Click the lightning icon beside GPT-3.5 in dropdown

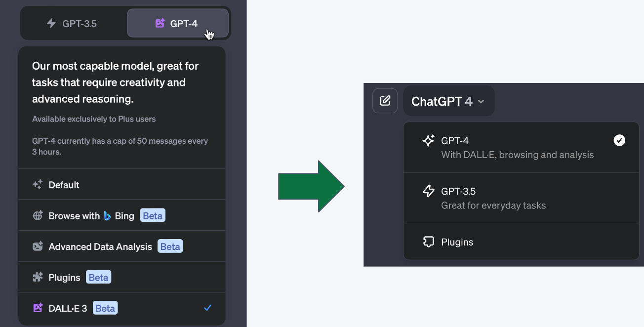click(429, 191)
